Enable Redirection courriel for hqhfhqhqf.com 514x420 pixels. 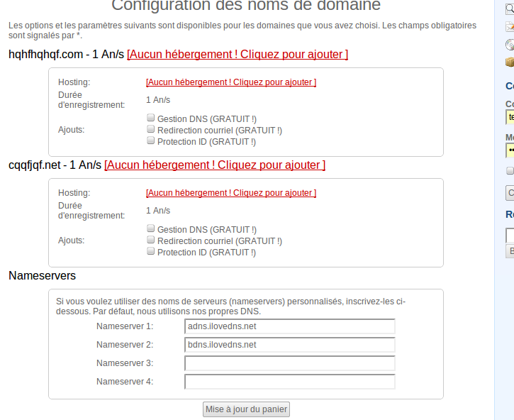click(150, 130)
